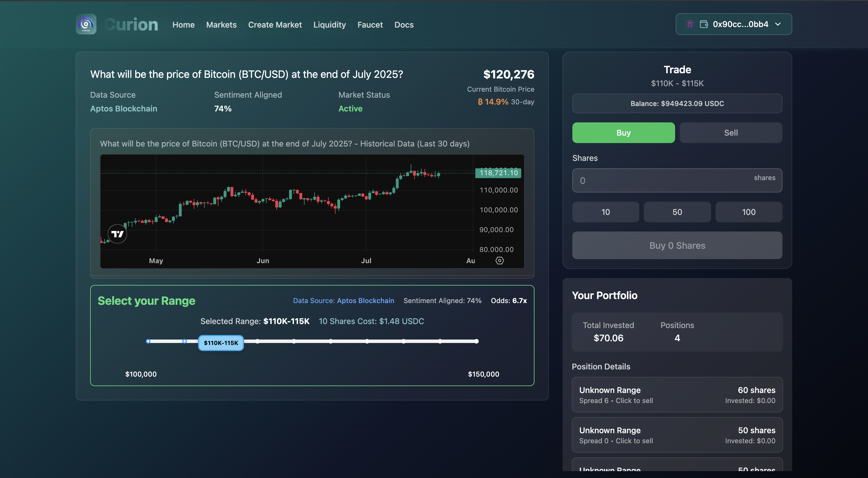Click the Balance: $949423.09 USDC box
The height and width of the screenshot is (478, 868).
click(677, 103)
